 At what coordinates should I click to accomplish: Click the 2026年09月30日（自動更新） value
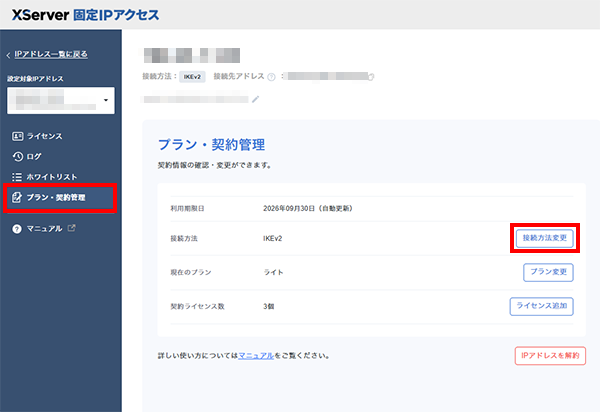(308, 208)
